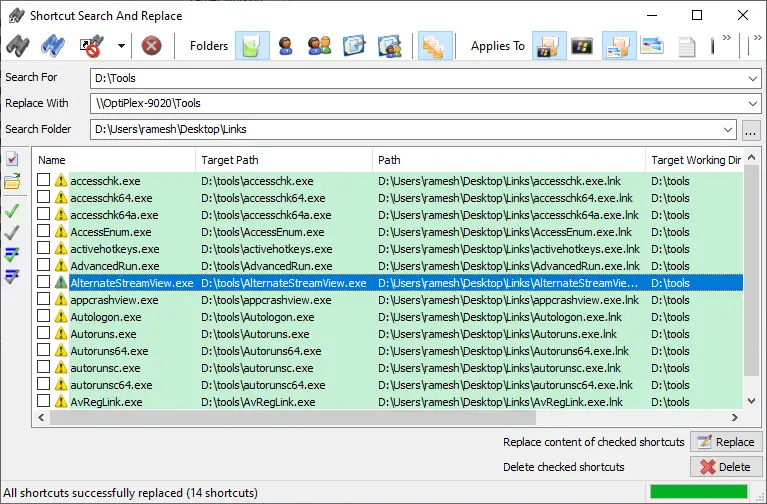Image resolution: width=767 pixels, height=504 pixels.
Task: Click the horizontal scrollbar thumb
Action: point(293,417)
